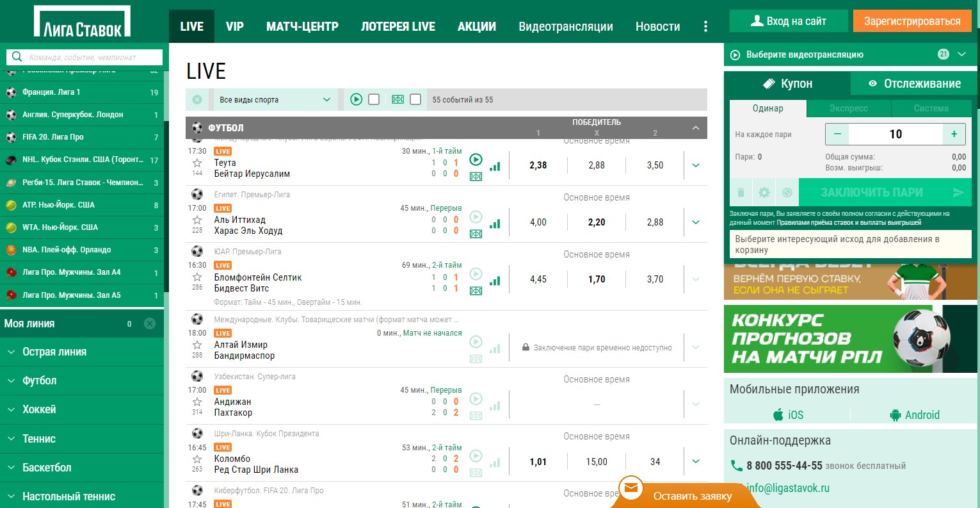Screen dimensions: 980x508
Task: Decrease the stake with the minus button
Action: pos(837,134)
